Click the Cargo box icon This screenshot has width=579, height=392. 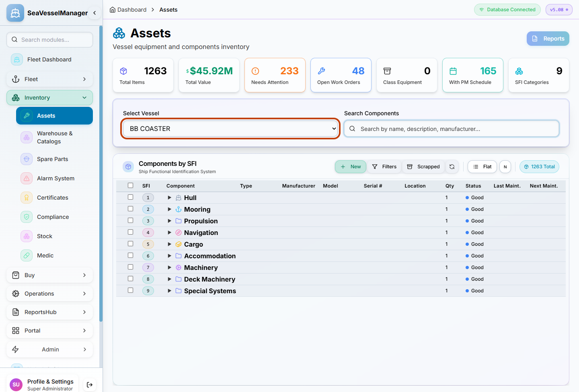point(179,244)
